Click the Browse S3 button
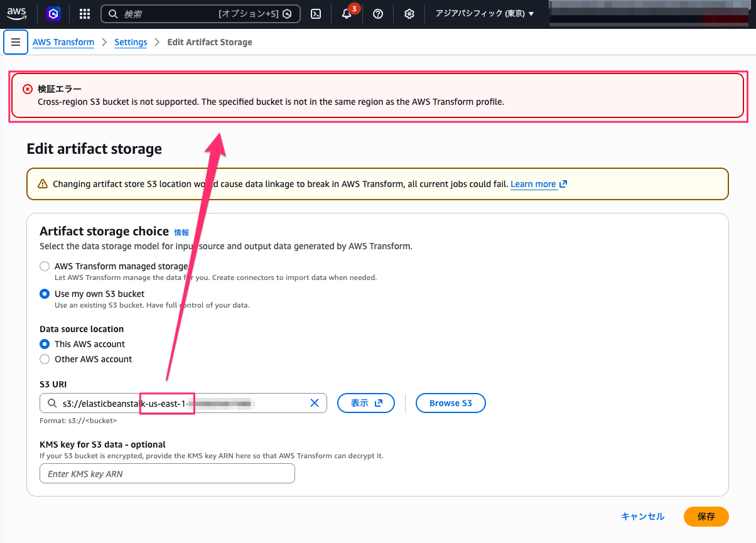 pos(451,403)
